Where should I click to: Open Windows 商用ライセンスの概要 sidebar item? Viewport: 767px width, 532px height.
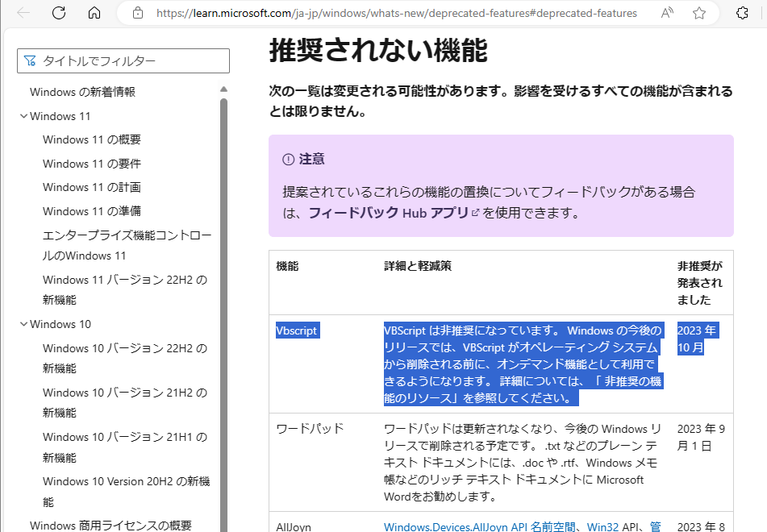coord(110,526)
